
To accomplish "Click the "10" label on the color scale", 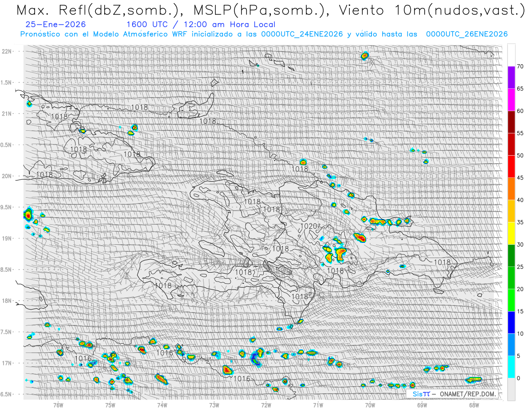I will coord(520,333).
